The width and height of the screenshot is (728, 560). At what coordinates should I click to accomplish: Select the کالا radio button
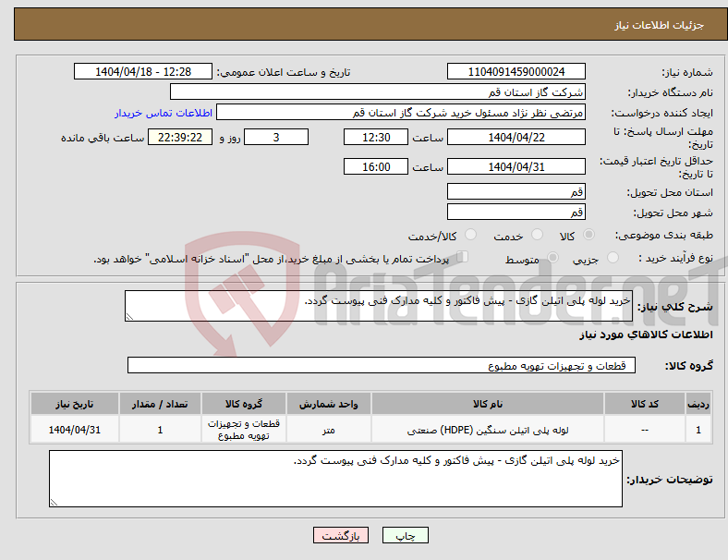tap(588, 235)
